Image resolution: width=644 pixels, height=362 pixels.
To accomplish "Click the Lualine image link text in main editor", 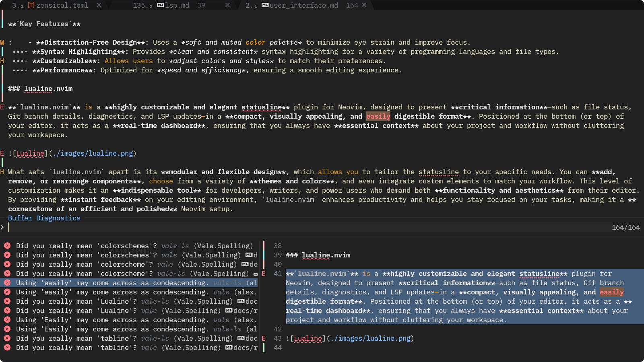I will click(x=30, y=153).
